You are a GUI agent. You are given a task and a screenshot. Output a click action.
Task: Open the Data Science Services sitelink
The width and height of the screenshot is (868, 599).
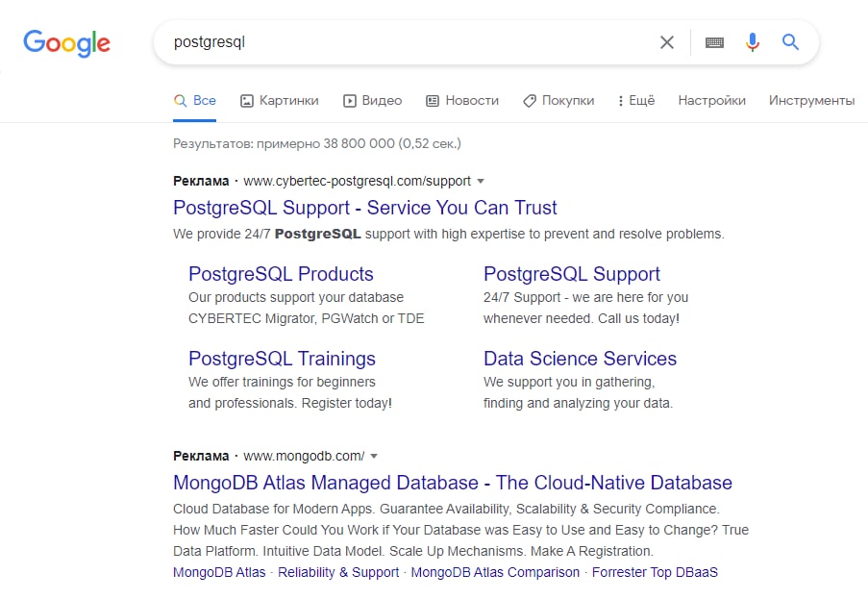tap(581, 359)
